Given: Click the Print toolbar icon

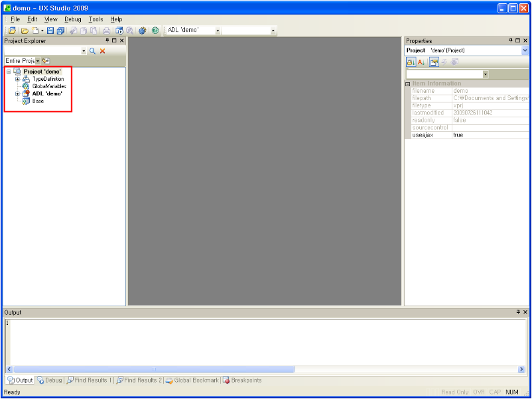Looking at the screenshot, I should [106, 30].
